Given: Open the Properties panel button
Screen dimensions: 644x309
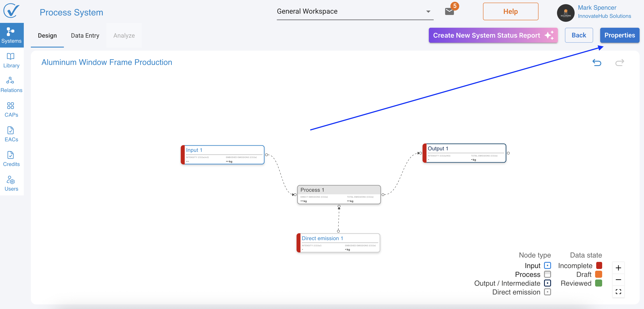Looking at the screenshot, I should [x=619, y=35].
